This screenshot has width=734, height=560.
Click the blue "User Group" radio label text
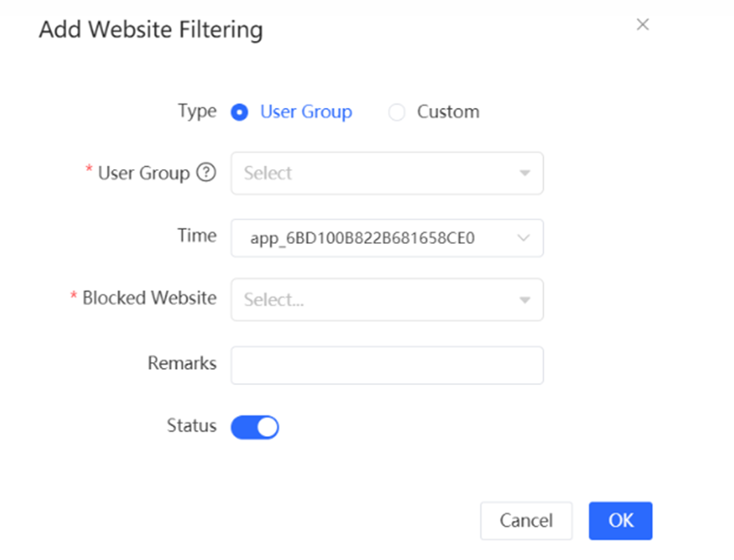306,112
